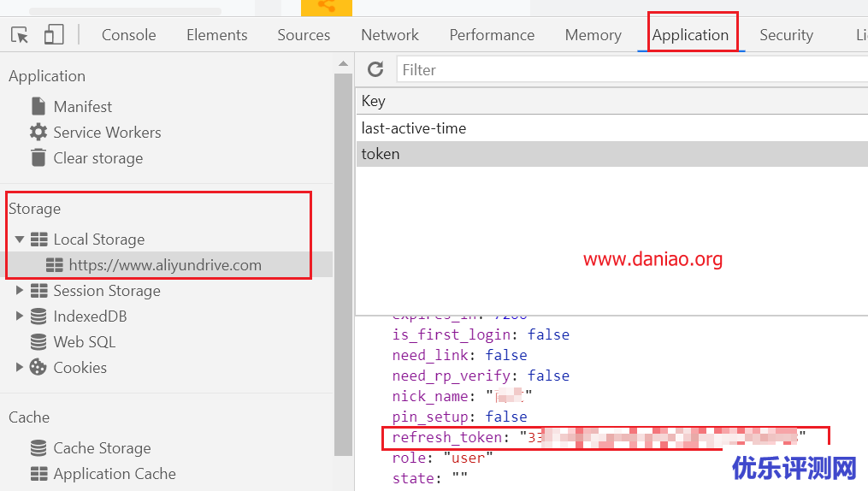Click the Application Cache grid icon
This screenshot has height=491, width=868.
click(38, 474)
